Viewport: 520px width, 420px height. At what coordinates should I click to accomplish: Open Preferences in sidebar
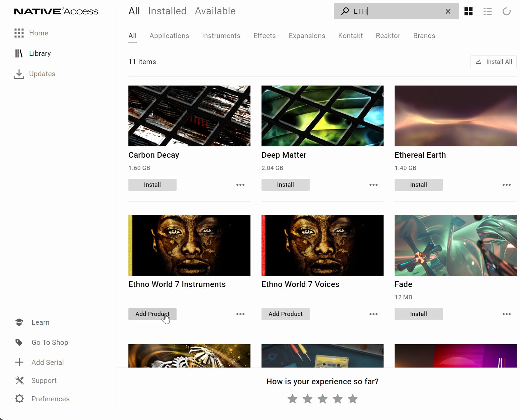[50, 399]
